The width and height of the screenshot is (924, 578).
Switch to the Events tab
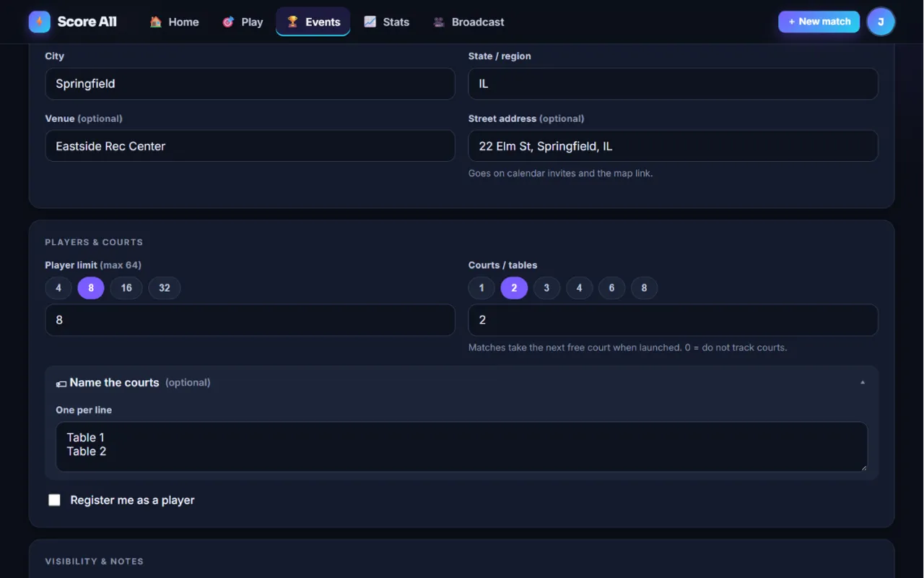313,22
